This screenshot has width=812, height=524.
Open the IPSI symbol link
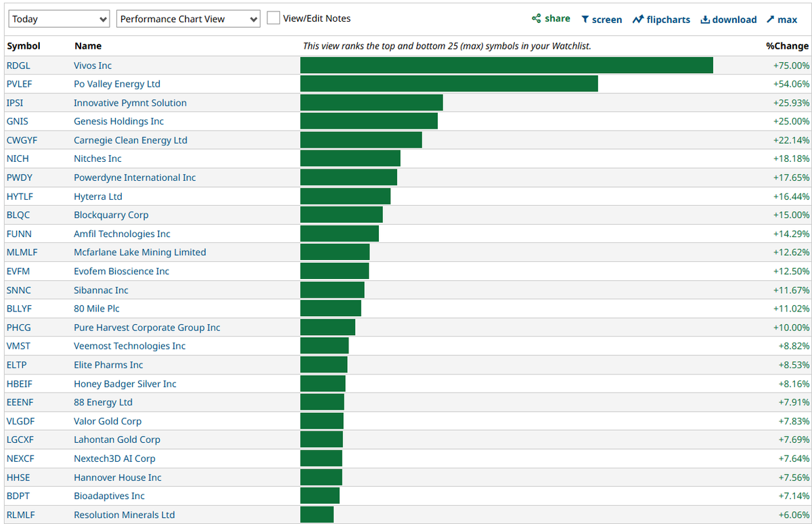coord(15,103)
